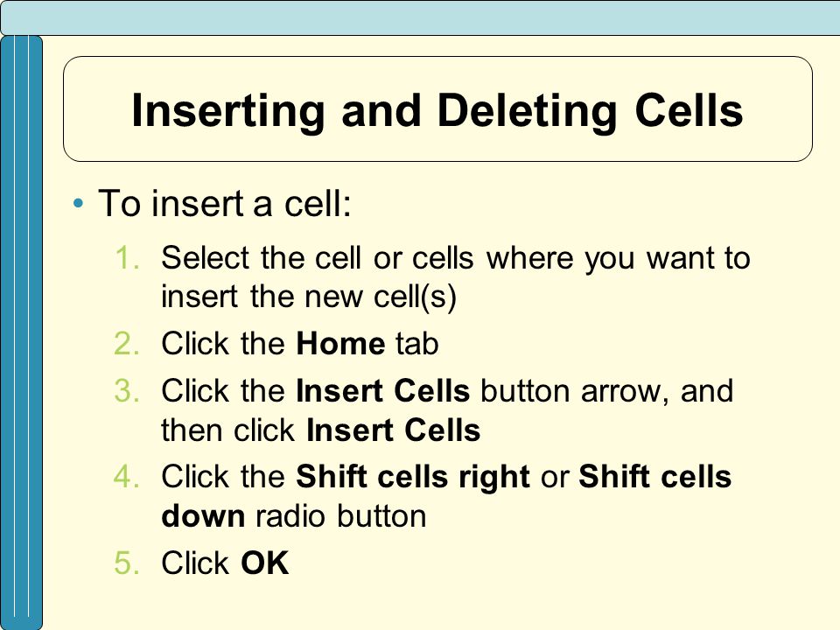Click the bold text 'Shift cells right'

click(x=412, y=478)
